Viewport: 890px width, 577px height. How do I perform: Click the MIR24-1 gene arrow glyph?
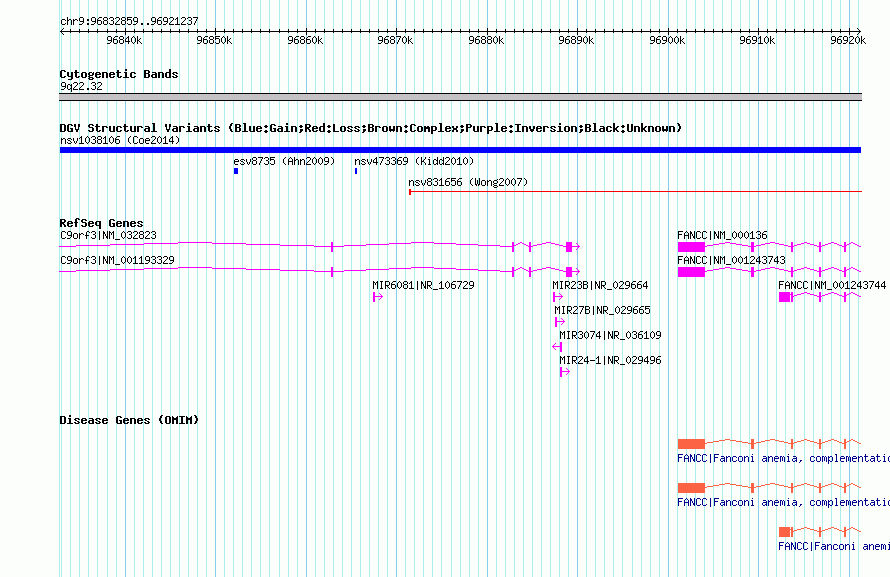564,372
